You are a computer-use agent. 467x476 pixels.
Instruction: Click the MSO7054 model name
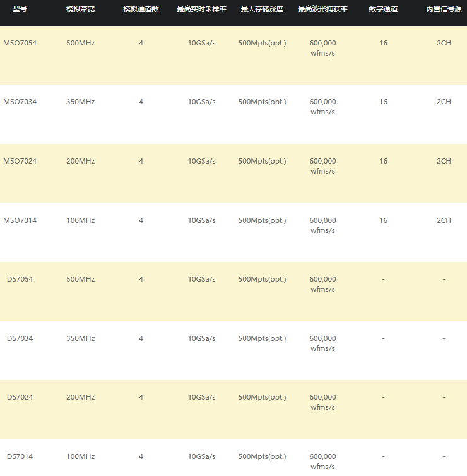(x=20, y=43)
